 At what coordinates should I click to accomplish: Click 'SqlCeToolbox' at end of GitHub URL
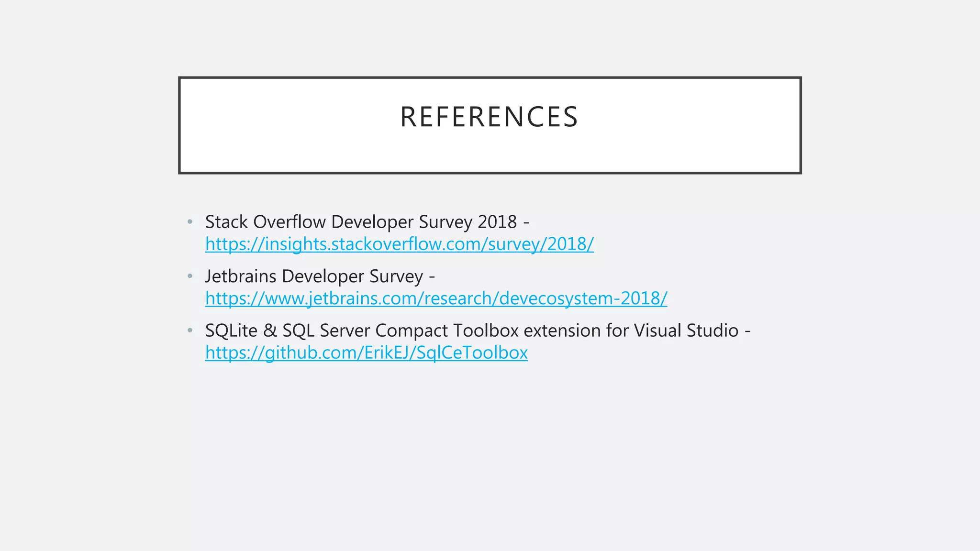472,353
